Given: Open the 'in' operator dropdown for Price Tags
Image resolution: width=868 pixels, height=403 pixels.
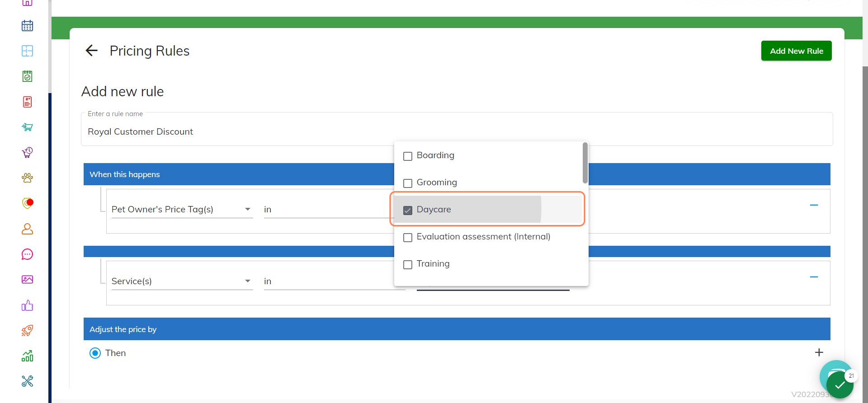Looking at the screenshot, I should tap(329, 209).
